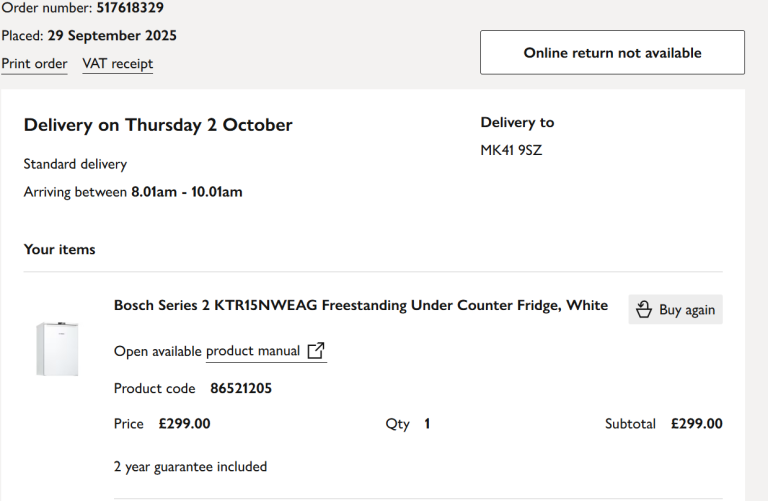Click the Subtotal £299.00 amount
This screenshot has height=501, width=768.
pyautogui.click(x=696, y=424)
